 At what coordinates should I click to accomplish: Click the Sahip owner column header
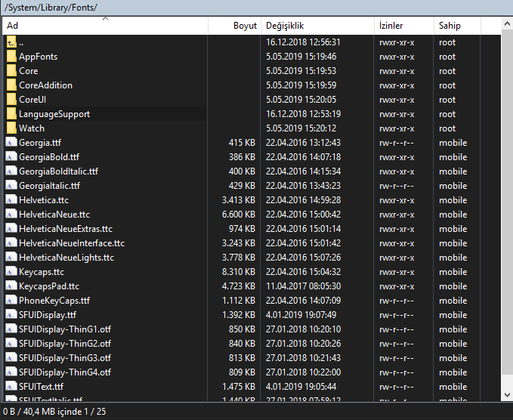point(450,26)
